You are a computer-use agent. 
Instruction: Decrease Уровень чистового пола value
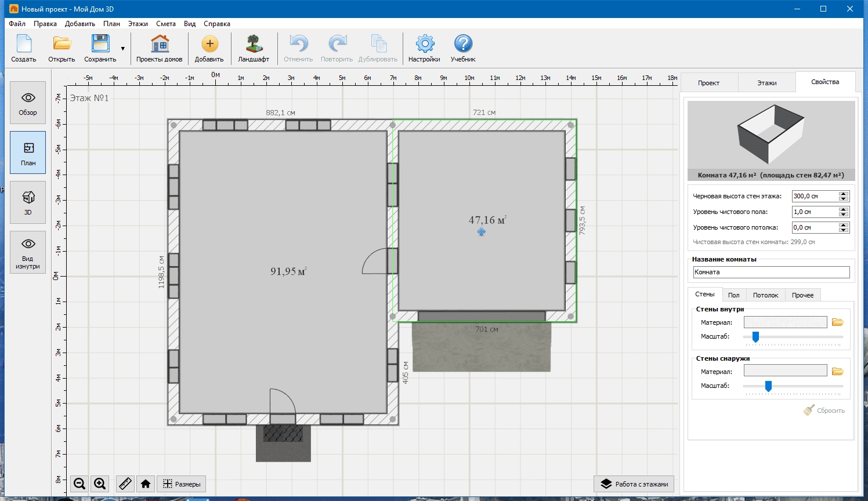[x=844, y=215]
